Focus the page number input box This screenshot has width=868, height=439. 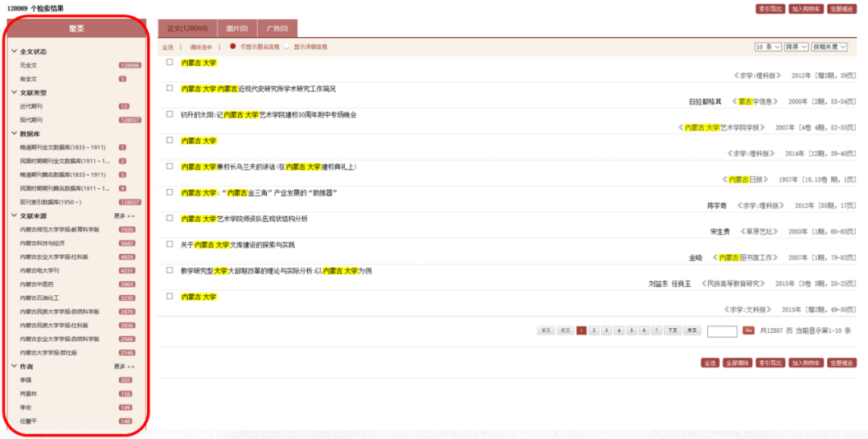723,331
